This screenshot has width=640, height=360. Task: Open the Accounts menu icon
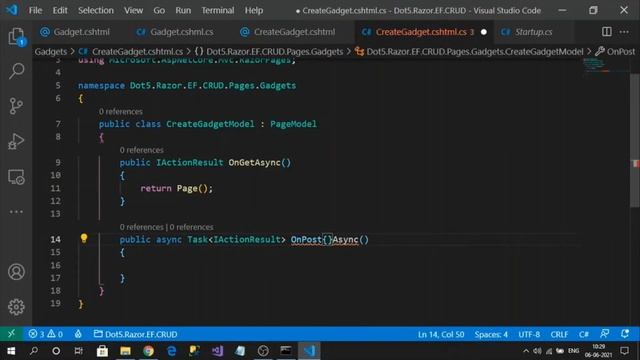click(x=16, y=272)
